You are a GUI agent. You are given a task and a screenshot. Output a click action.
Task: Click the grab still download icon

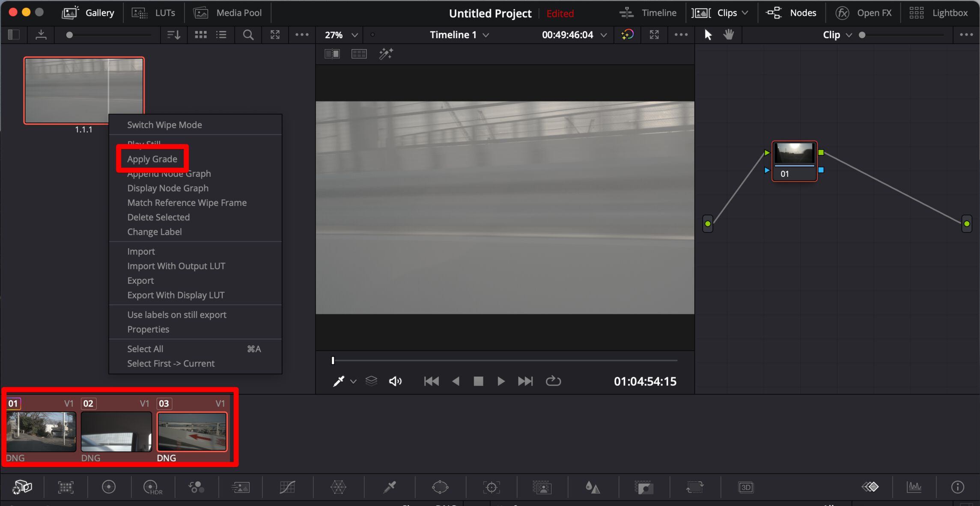tap(41, 35)
